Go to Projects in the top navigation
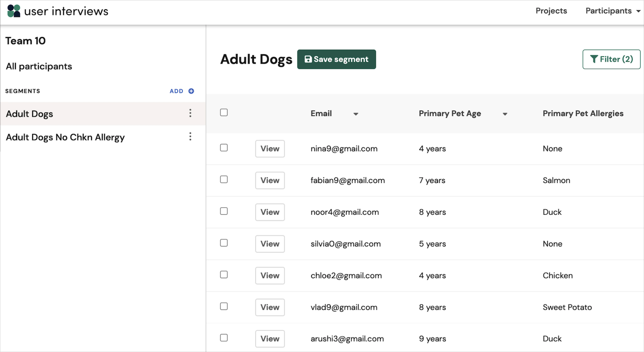The height and width of the screenshot is (352, 644). [x=551, y=11]
